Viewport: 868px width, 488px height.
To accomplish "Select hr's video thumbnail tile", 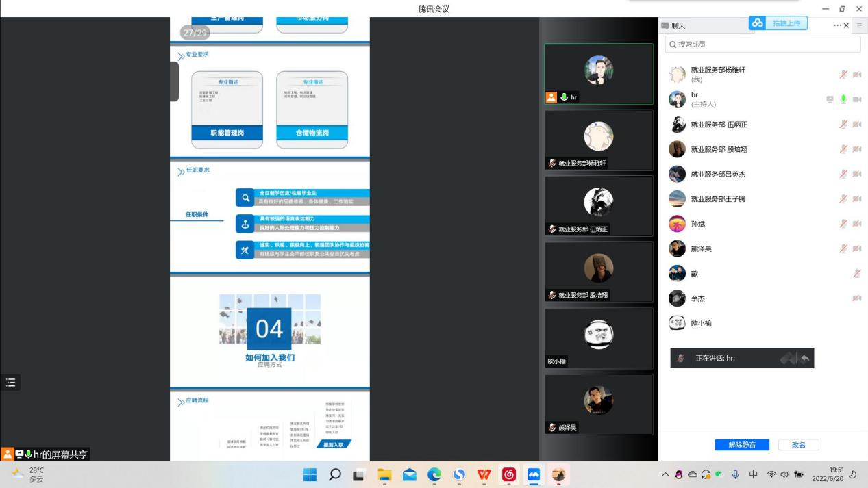I will click(x=599, y=74).
